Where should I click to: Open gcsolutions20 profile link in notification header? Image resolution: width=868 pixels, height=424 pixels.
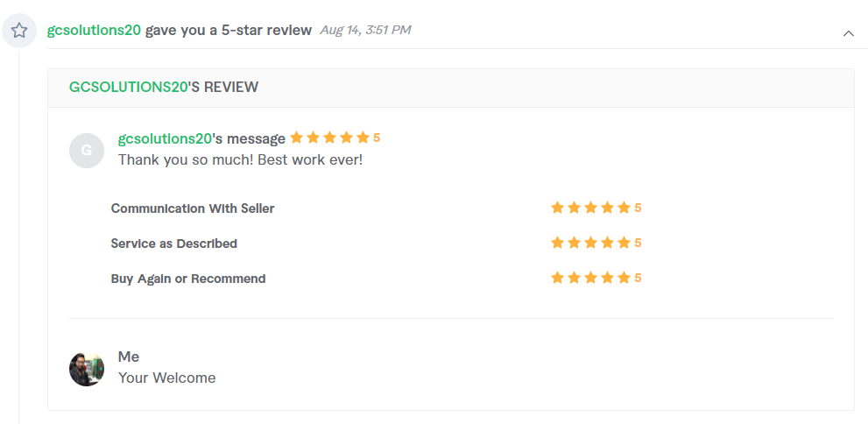[x=94, y=30]
